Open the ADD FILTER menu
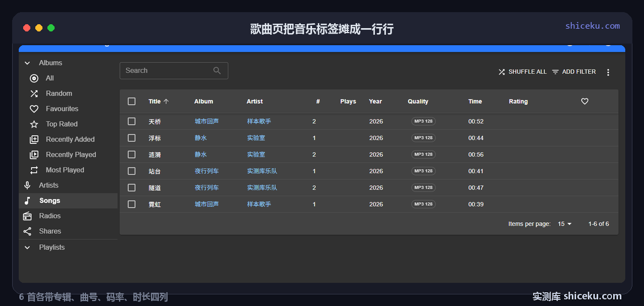Screen dimensions: 644x306 574,72
